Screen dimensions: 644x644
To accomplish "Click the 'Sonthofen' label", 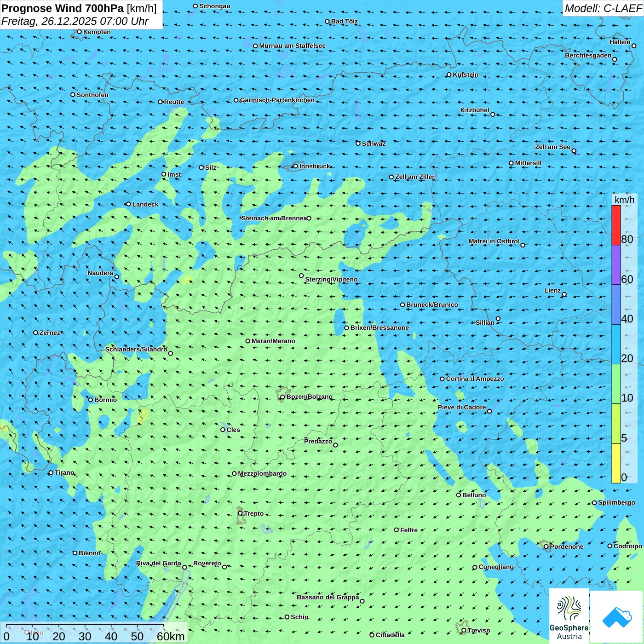I will pos(92,95).
